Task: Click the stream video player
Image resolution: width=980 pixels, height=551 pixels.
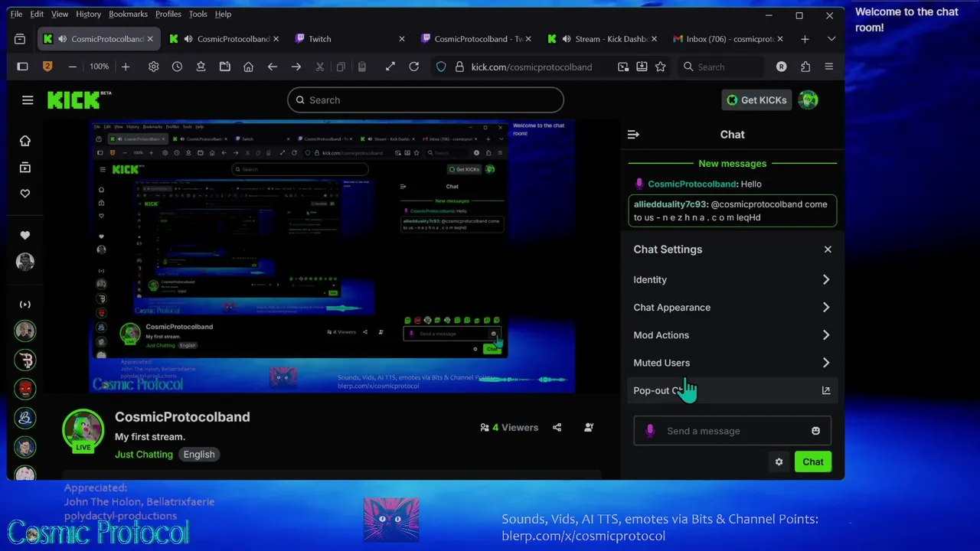Action: click(332, 256)
